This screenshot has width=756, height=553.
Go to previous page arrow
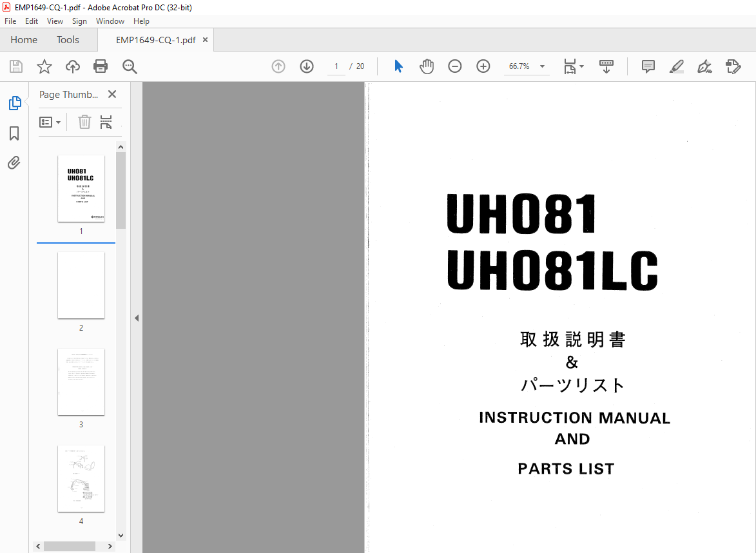(278, 66)
